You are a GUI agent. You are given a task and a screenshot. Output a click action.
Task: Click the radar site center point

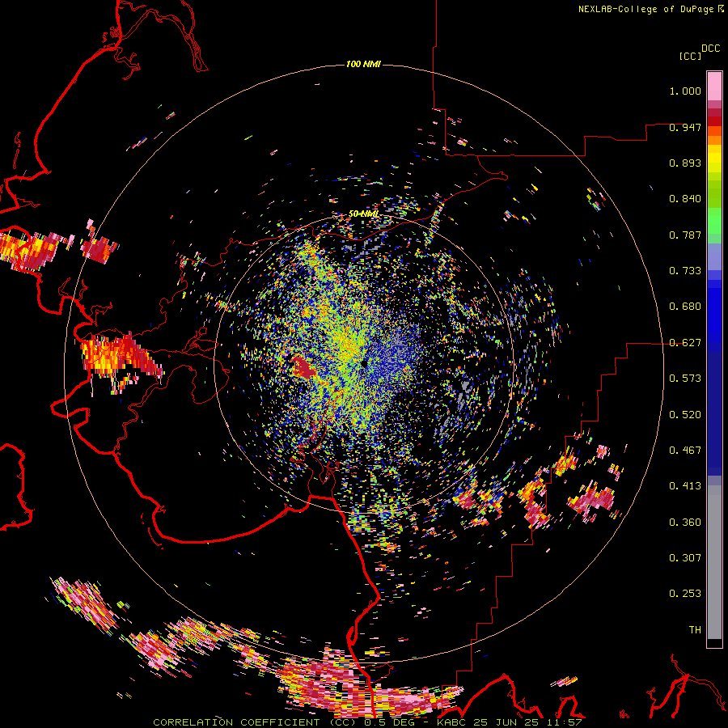364,363
